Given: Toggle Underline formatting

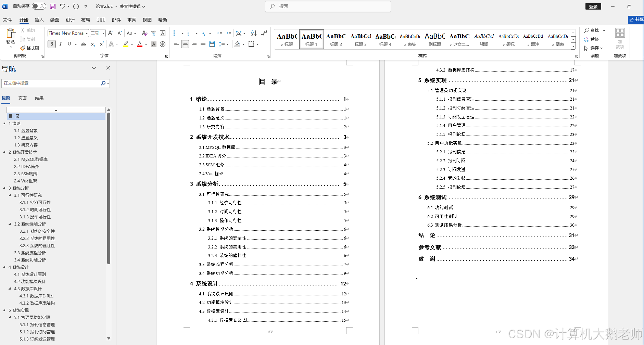Looking at the screenshot, I should click(x=69, y=44).
